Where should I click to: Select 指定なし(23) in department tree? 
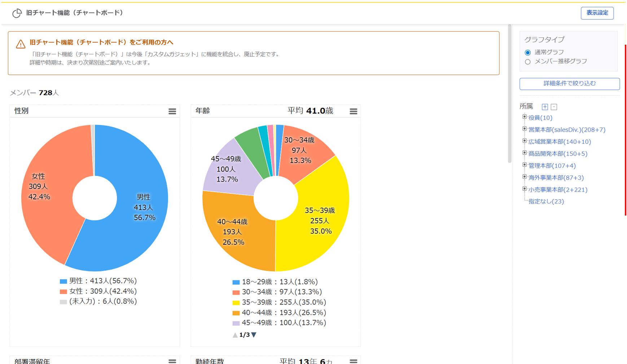pyautogui.click(x=546, y=201)
